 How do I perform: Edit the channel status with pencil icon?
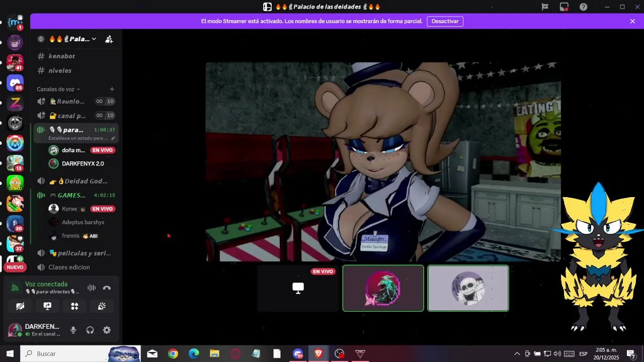pos(113,138)
